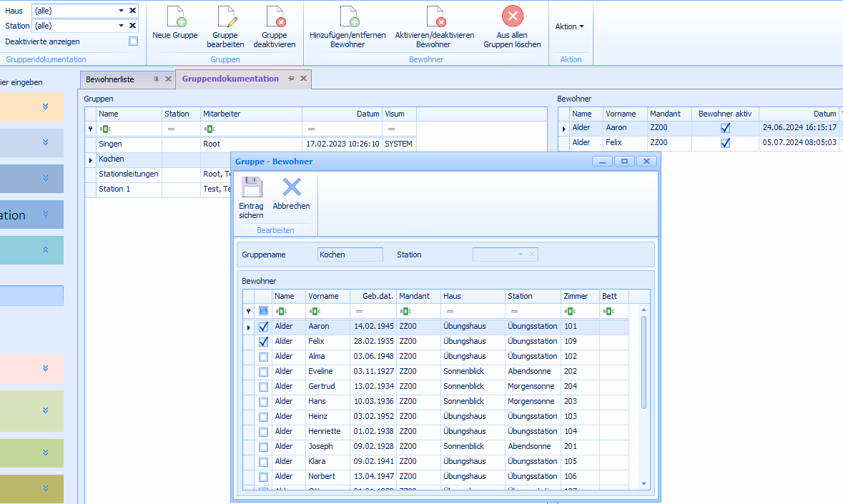Open Gruppe bearbeiten tool
The height and width of the screenshot is (504, 843).
[225, 17]
